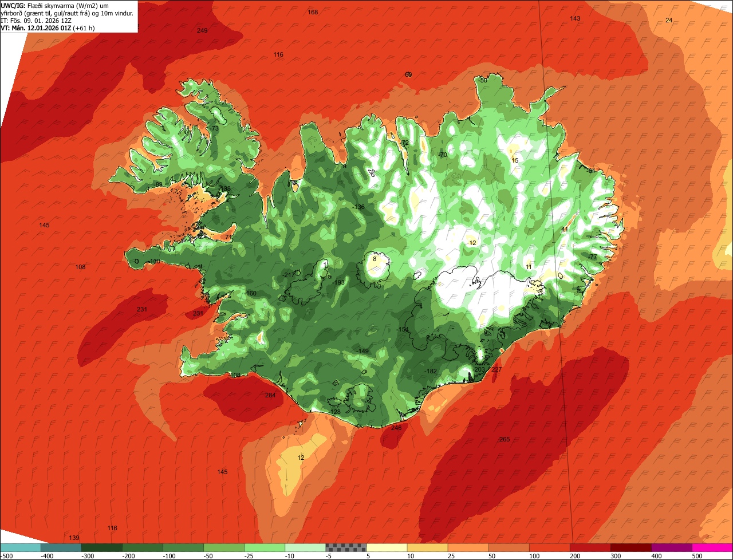The image size is (733, 560).
Task: Click the -128 value near the south coast
Action: (x=334, y=412)
